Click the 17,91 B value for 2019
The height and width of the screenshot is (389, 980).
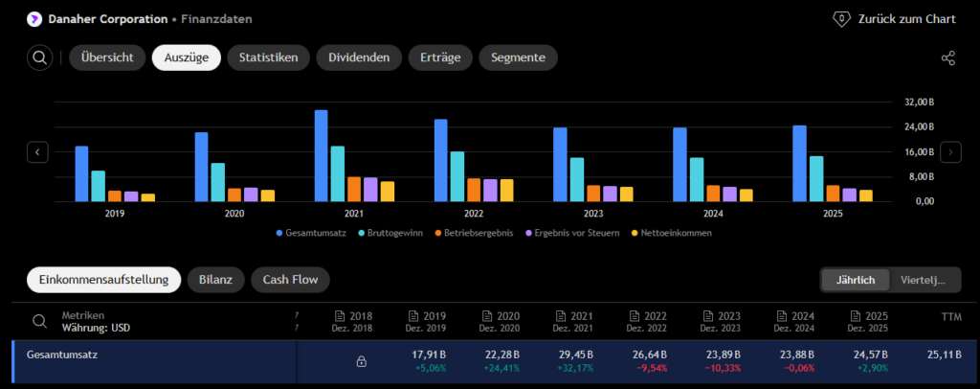pos(431,355)
